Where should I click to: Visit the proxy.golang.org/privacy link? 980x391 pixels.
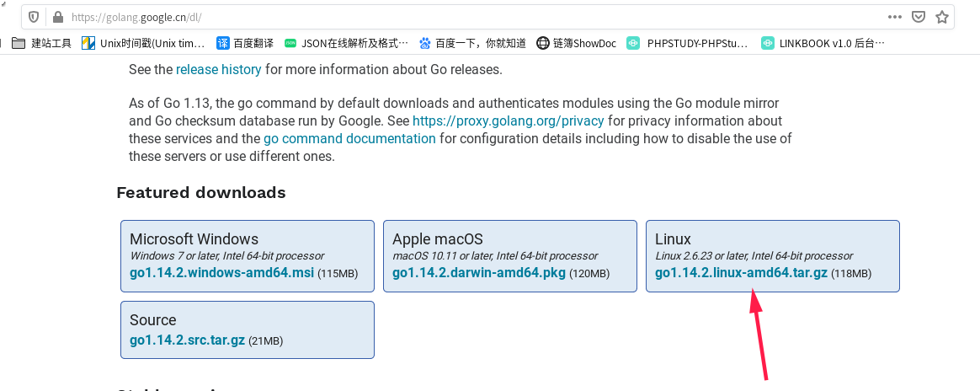pyautogui.click(x=508, y=121)
